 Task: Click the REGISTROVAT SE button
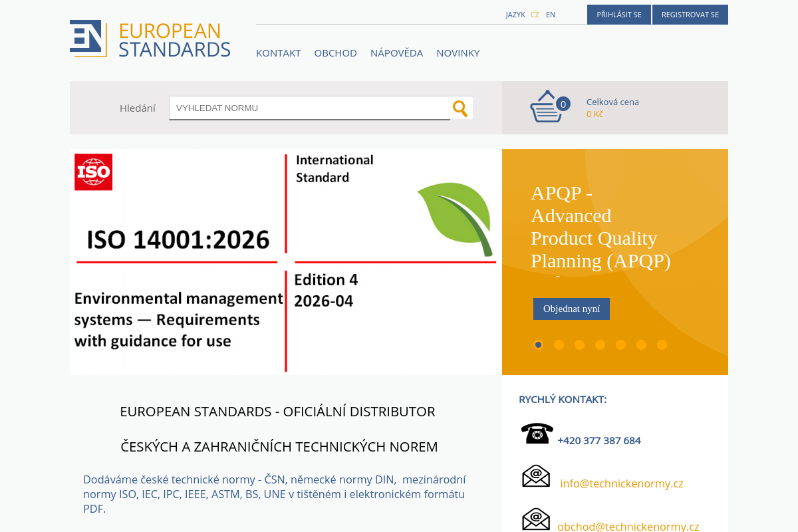pyautogui.click(x=690, y=15)
